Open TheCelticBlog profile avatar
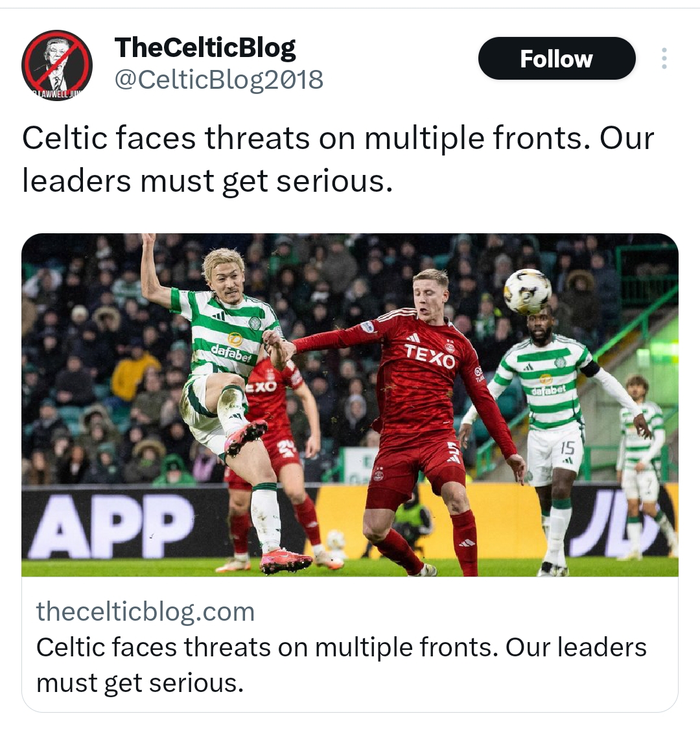Image resolution: width=700 pixels, height=738 pixels. click(57, 65)
